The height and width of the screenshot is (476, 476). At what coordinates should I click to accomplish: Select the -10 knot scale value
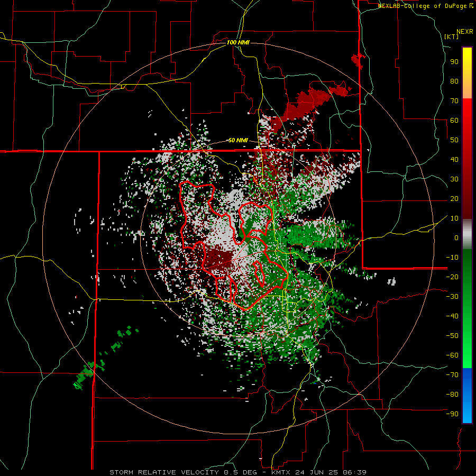point(452,258)
